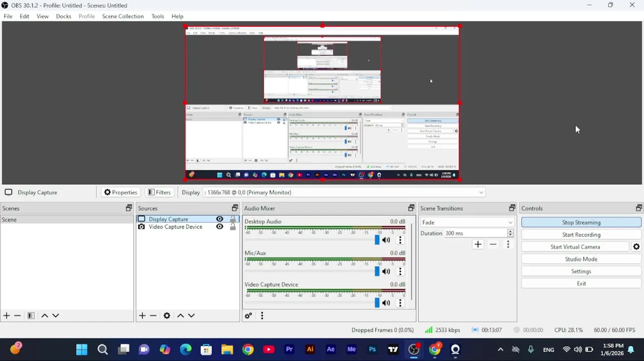Show hidden system tray icons chevron
Viewport: 644px width, 361px height.
tap(500, 349)
